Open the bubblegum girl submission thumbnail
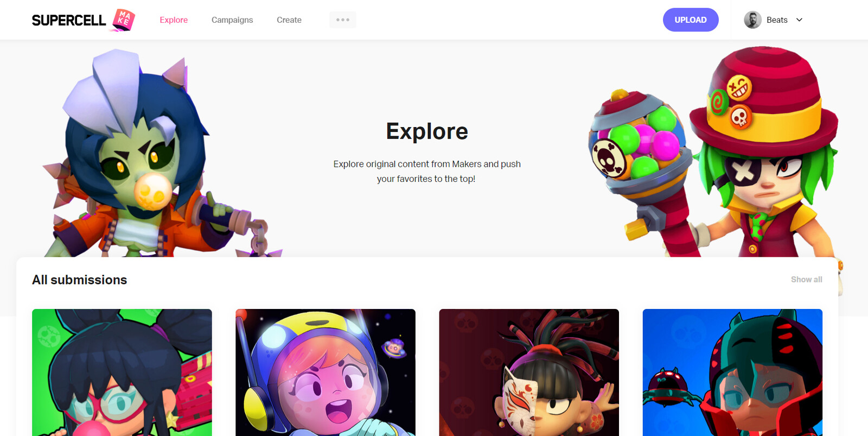 tap(122, 372)
